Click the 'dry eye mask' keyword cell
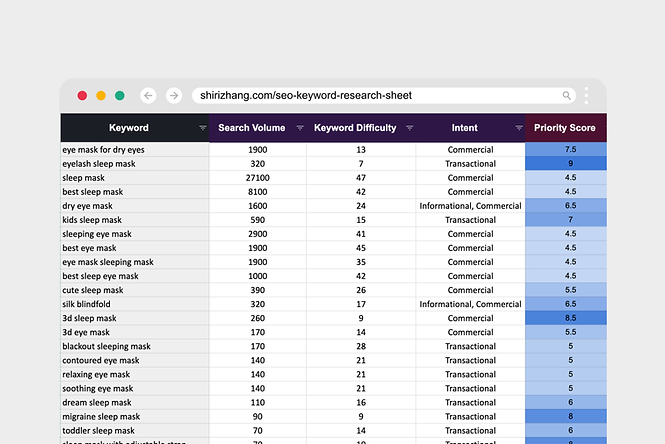Image resolution: width=665 pixels, height=444 pixels. [134, 206]
